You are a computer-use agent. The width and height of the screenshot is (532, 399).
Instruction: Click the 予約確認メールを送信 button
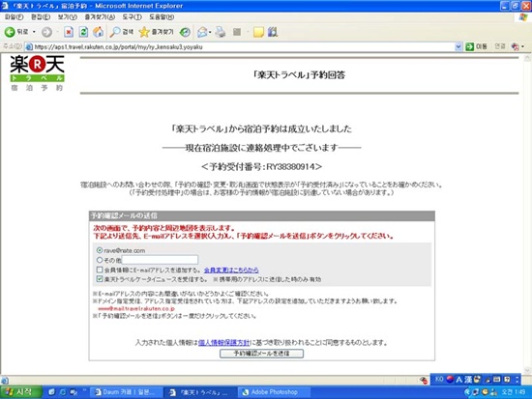tap(261, 354)
